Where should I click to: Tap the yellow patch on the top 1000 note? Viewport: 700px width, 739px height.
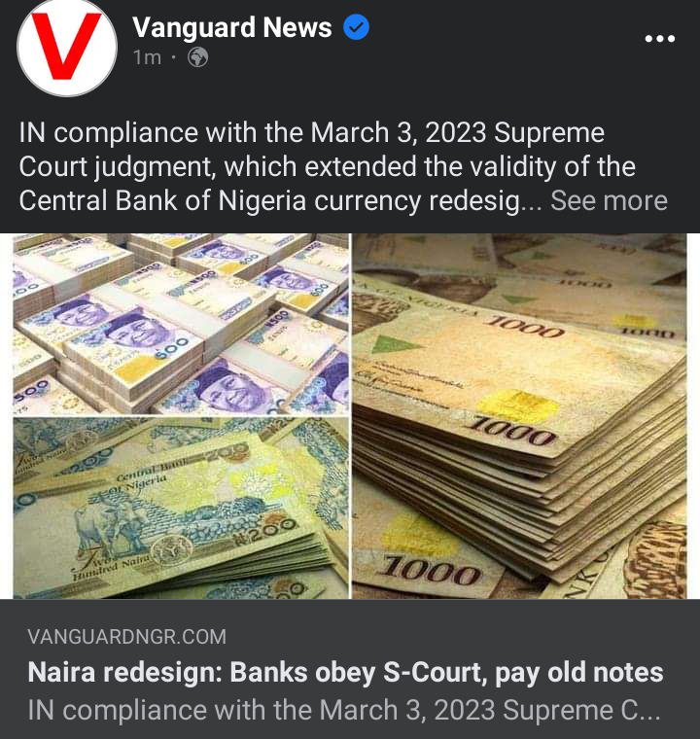[518, 405]
